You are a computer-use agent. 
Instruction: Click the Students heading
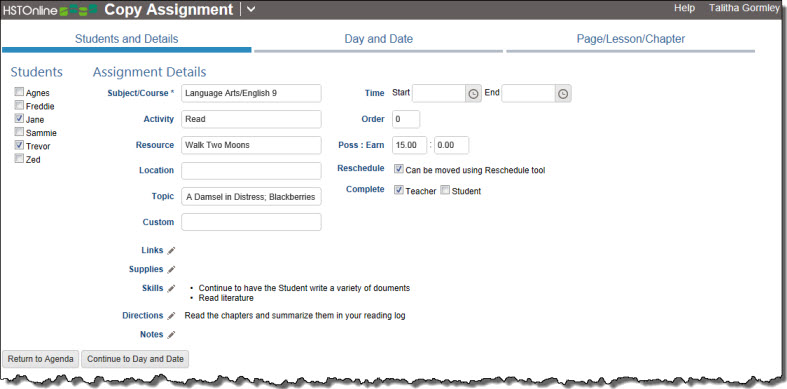tap(37, 72)
